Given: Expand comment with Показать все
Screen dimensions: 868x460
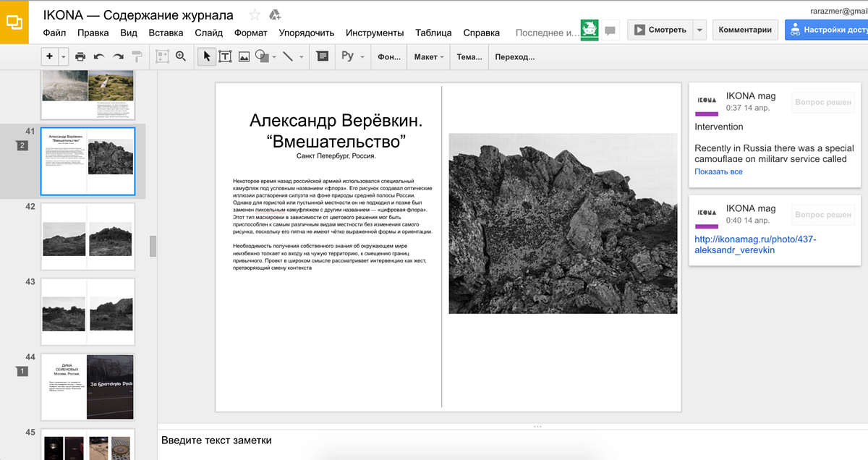Looking at the screenshot, I should point(718,171).
